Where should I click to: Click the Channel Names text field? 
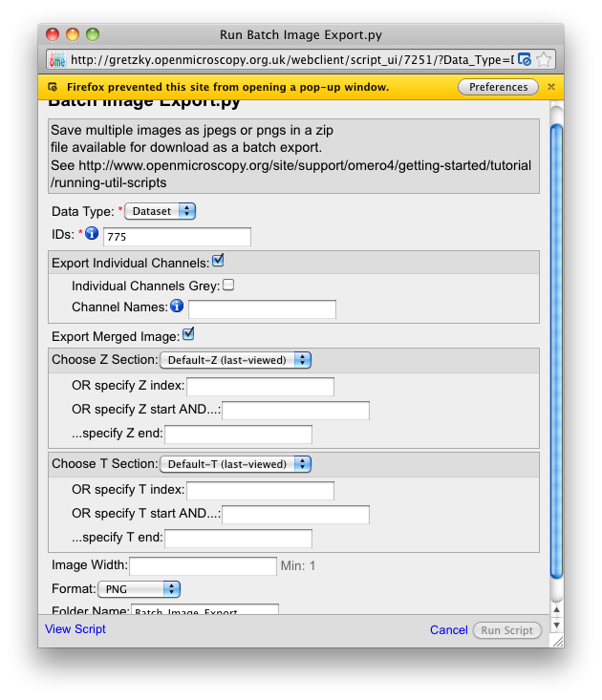click(262, 309)
